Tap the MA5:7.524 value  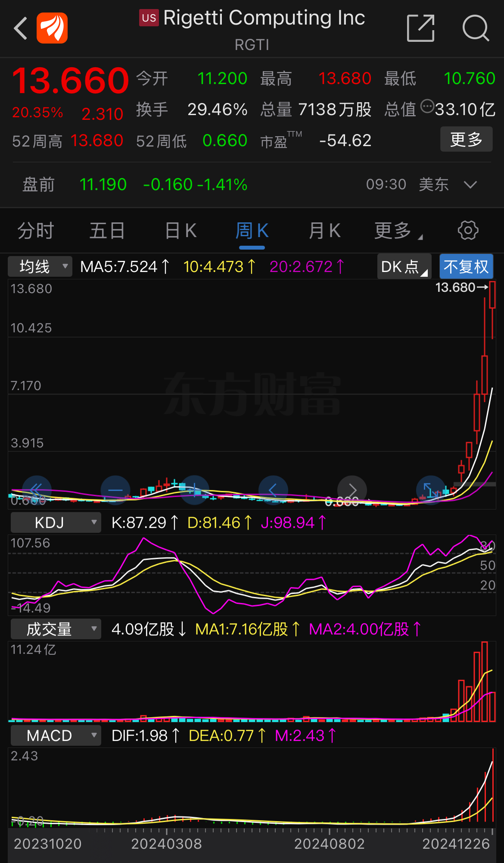coord(125,267)
